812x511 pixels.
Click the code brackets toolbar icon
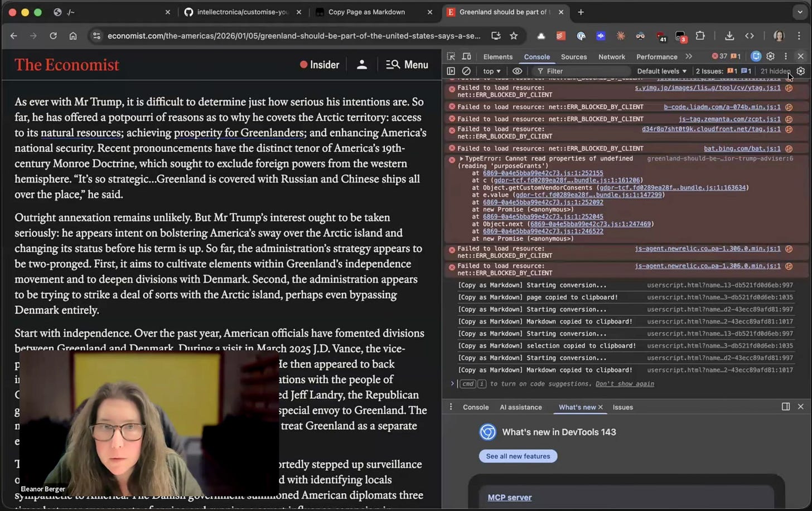click(x=750, y=36)
